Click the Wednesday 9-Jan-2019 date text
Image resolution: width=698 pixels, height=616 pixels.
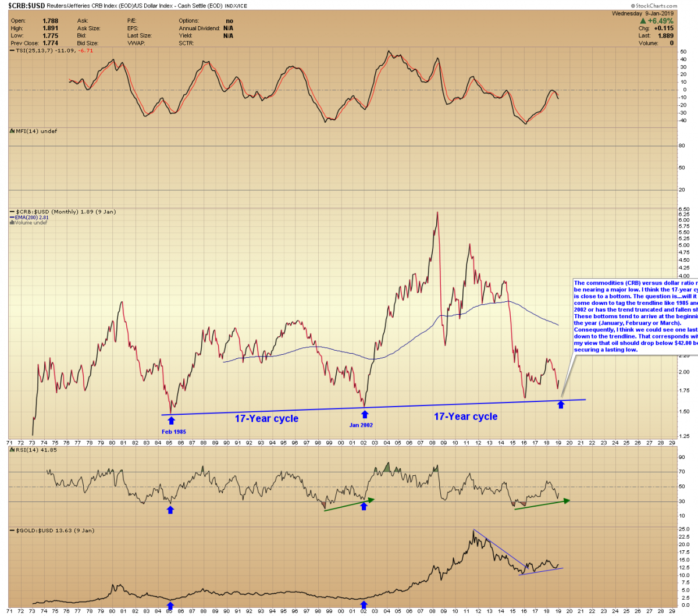642,13
